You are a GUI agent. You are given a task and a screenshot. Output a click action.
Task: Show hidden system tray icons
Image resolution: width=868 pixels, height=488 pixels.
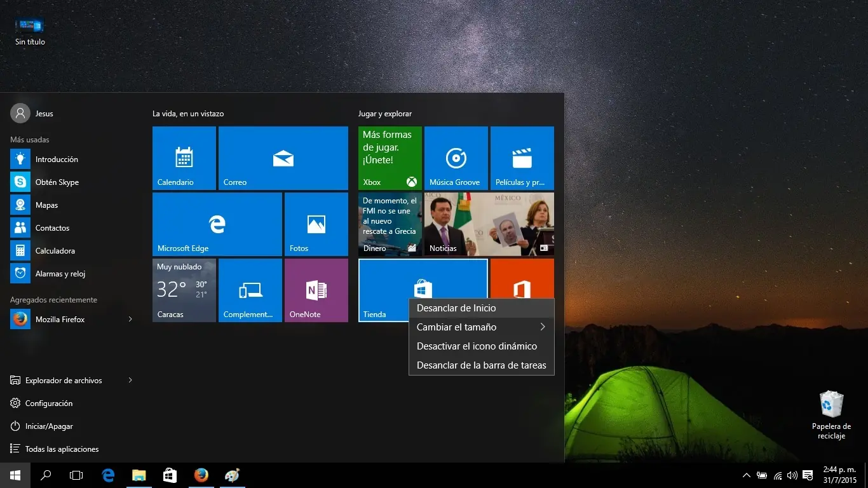click(746, 475)
